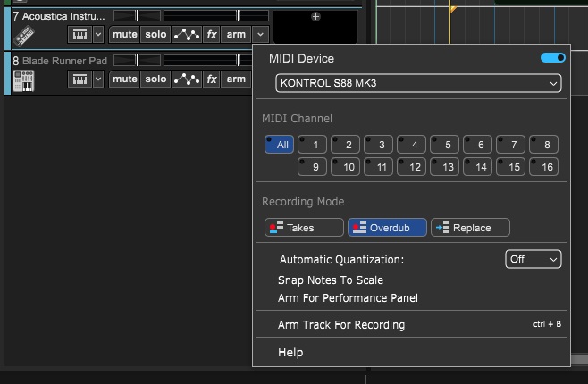588x384 pixels.
Task: Adjust Blade Runner Pad volume slider
Action: point(208,60)
